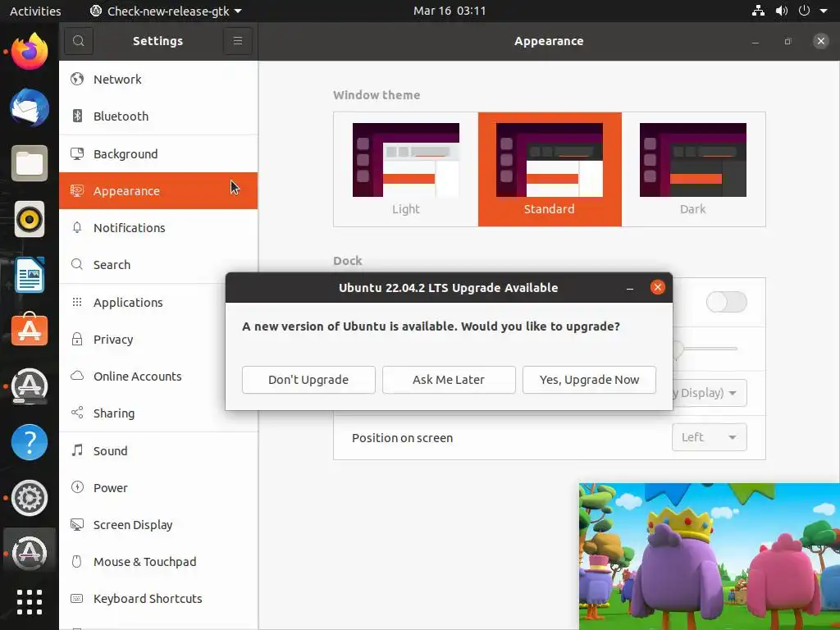The image size is (840, 630).
Task: Open the Settings hamburger menu
Action: [238, 41]
